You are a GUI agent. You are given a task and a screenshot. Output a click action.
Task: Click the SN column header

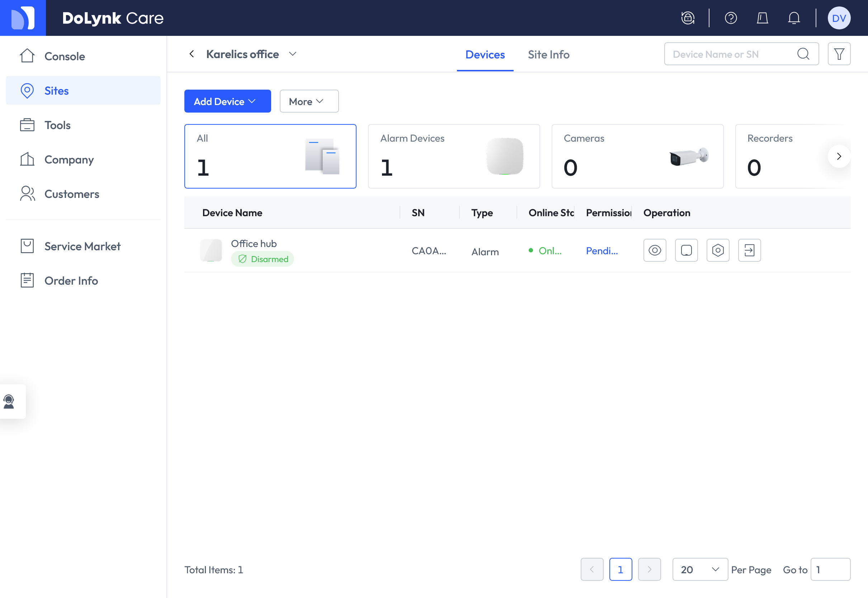[x=418, y=213]
